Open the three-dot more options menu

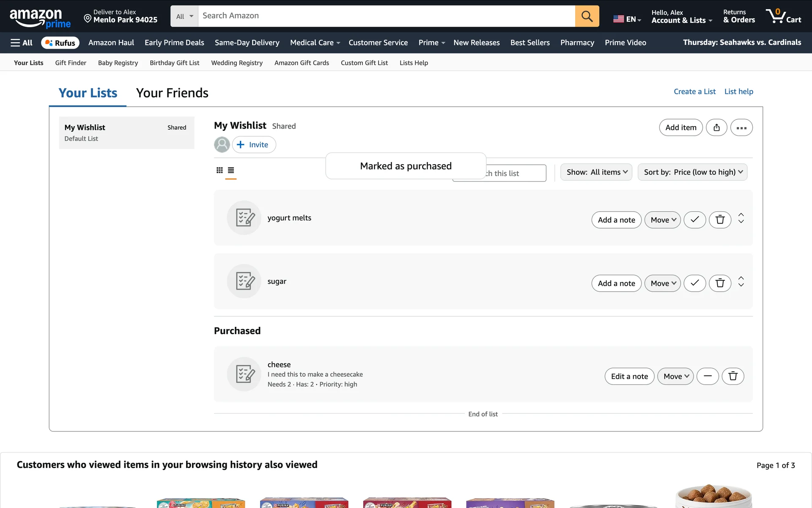[741, 127]
